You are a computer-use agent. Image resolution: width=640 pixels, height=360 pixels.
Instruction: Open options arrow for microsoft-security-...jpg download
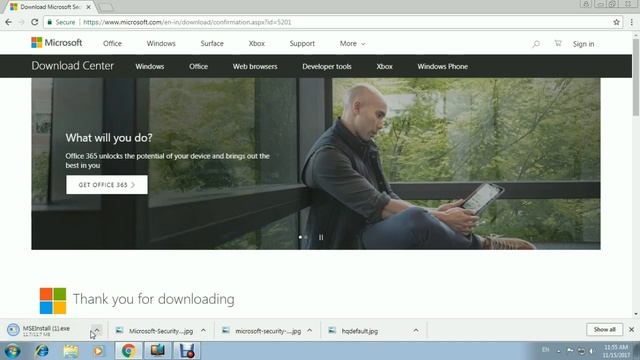310,331
